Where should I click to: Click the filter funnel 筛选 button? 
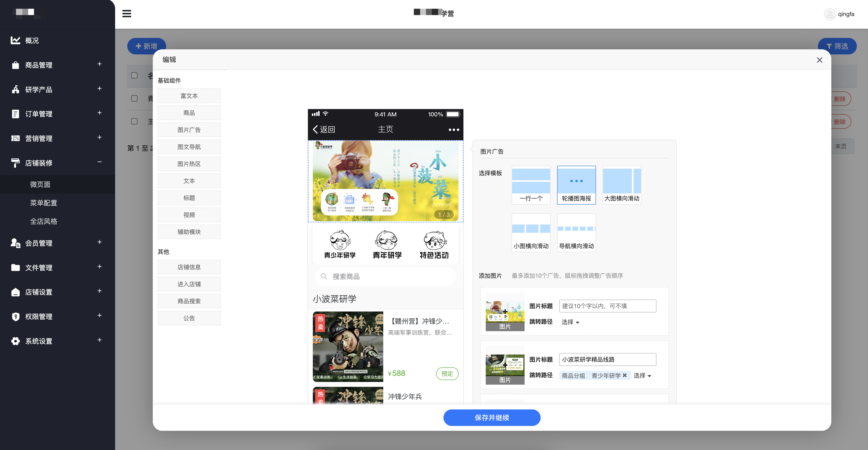(837, 46)
